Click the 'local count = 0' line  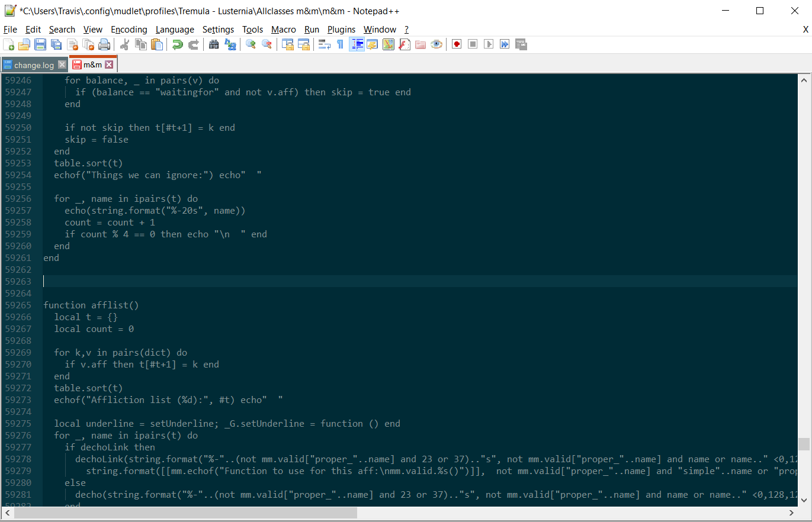(94, 329)
